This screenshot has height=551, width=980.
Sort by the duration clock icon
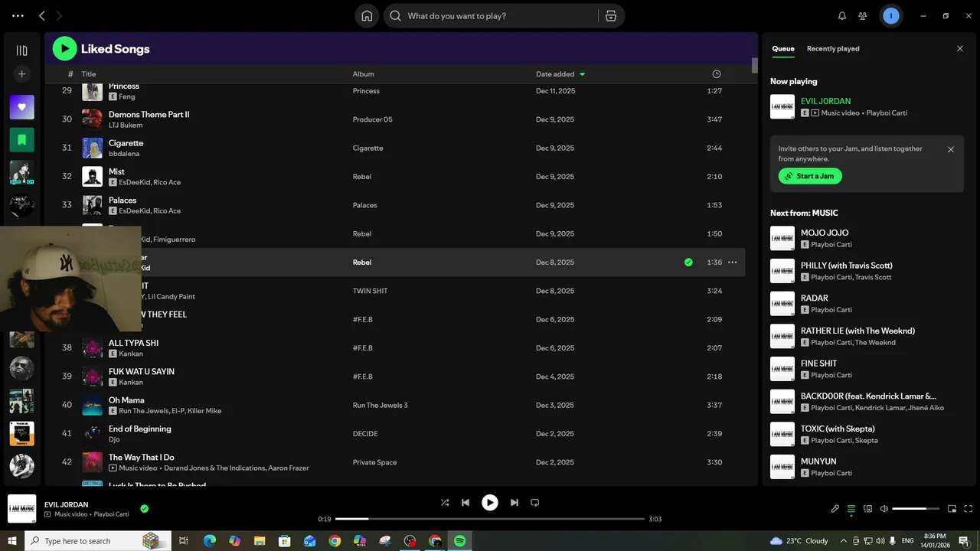(x=717, y=74)
